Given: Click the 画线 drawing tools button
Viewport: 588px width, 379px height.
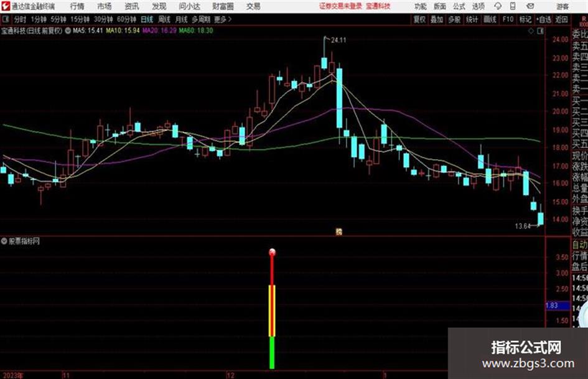Looking at the screenshot, I should [x=490, y=19].
